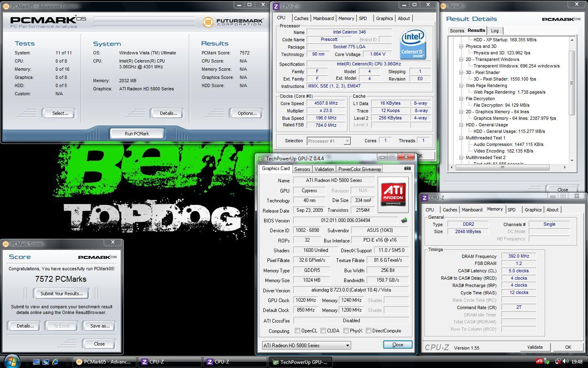This screenshot has height=368, width=588.
Task: Switch to Validation tab in GPU-Z
Action: [324, 169]
